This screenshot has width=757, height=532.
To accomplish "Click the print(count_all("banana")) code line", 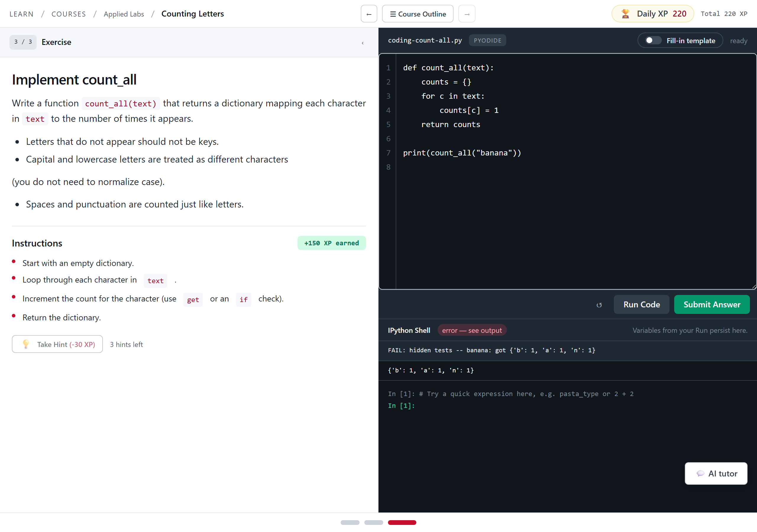I will pos(462,153).
